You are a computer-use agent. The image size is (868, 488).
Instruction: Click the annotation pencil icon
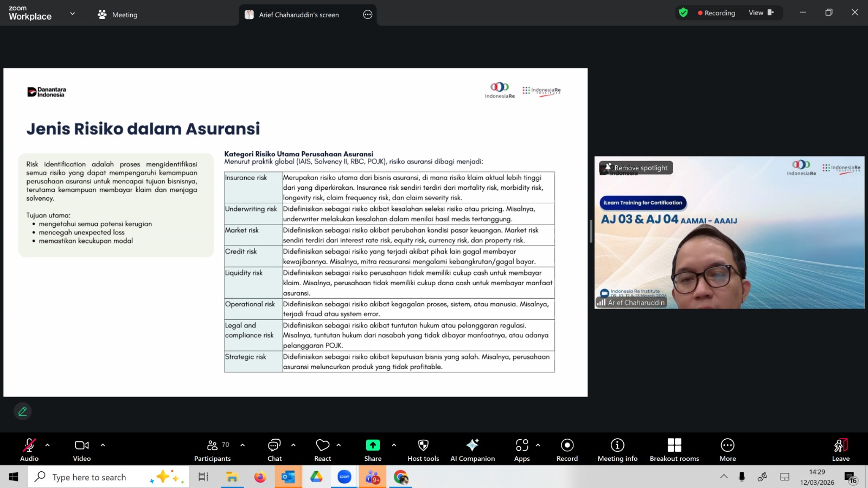pos(23,412)
